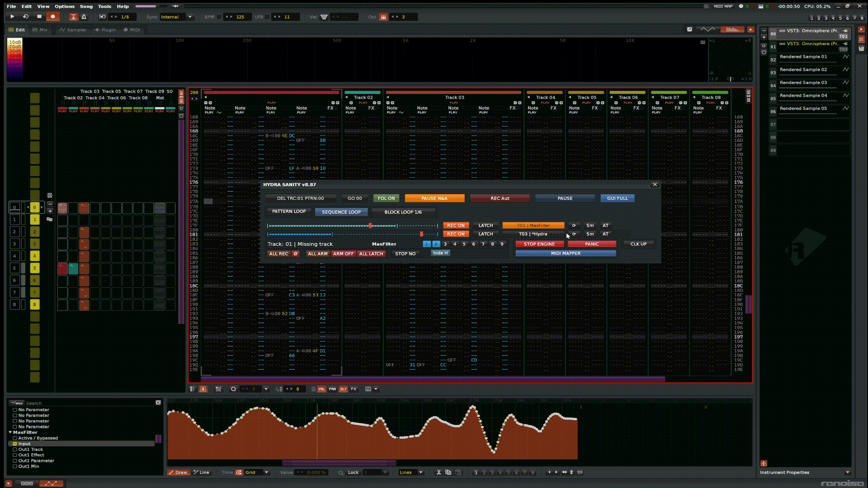Open the File menu
Image resolution: width=868 pixels, height=488 pixels.
[x=11, y=6]
